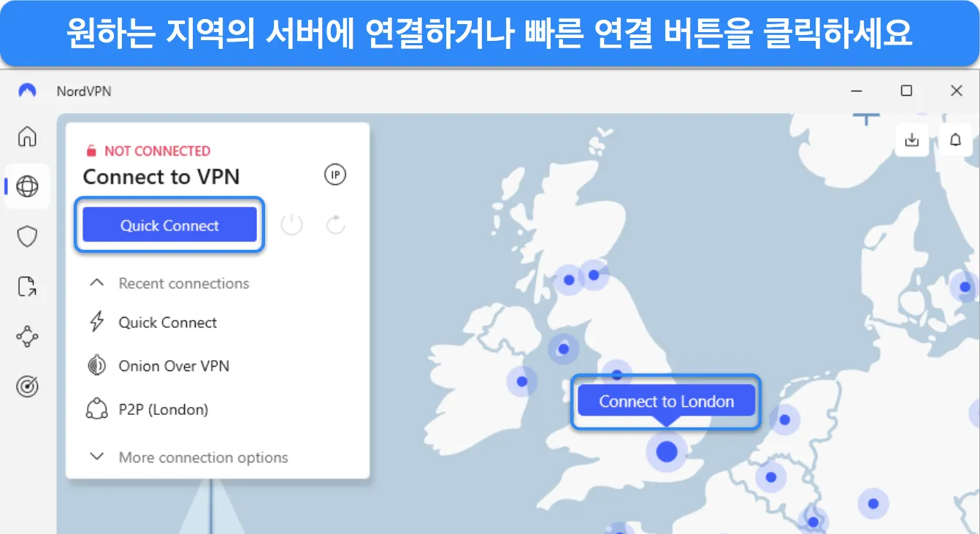Click the red unlocked padlock icon

(x=91, y=151)
